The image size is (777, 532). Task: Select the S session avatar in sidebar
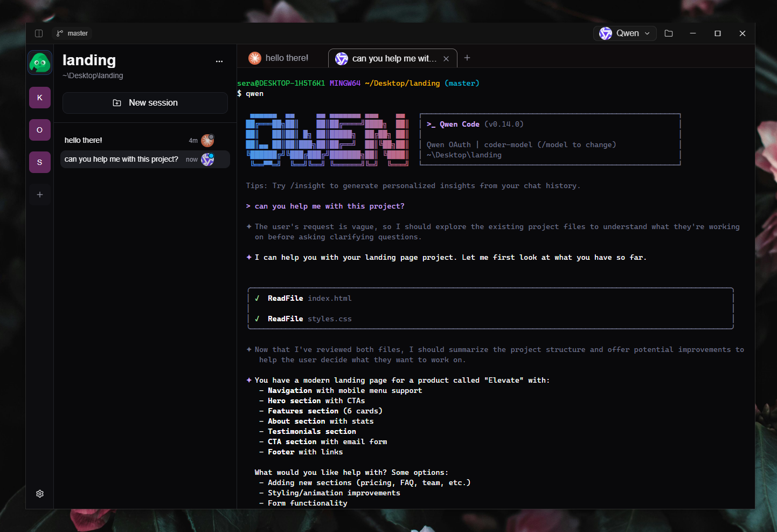39,162
